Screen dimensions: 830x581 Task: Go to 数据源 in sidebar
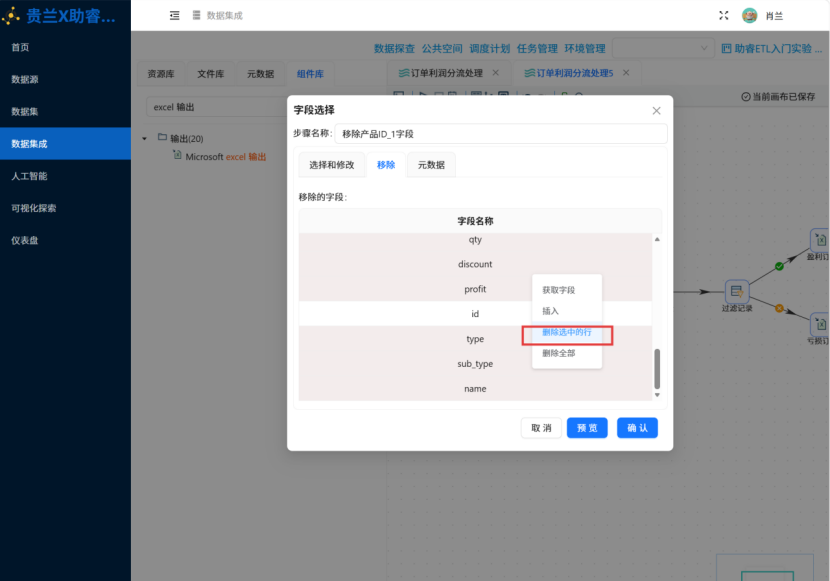point(65,79)
